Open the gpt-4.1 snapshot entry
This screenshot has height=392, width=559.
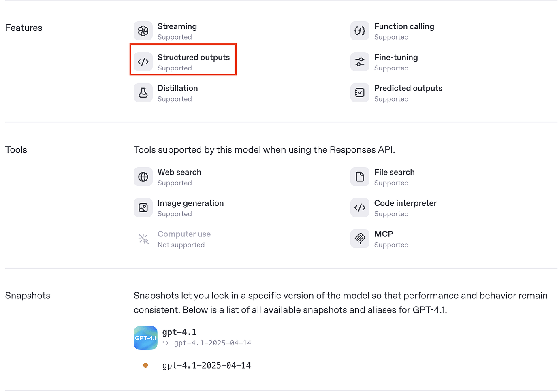point(179,332)
